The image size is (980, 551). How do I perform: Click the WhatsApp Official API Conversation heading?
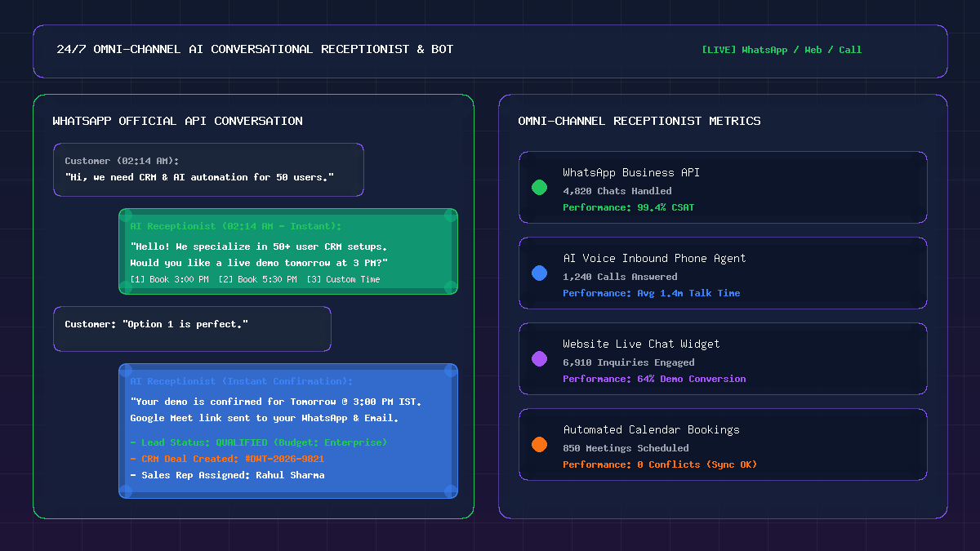[x=177, y=121]
